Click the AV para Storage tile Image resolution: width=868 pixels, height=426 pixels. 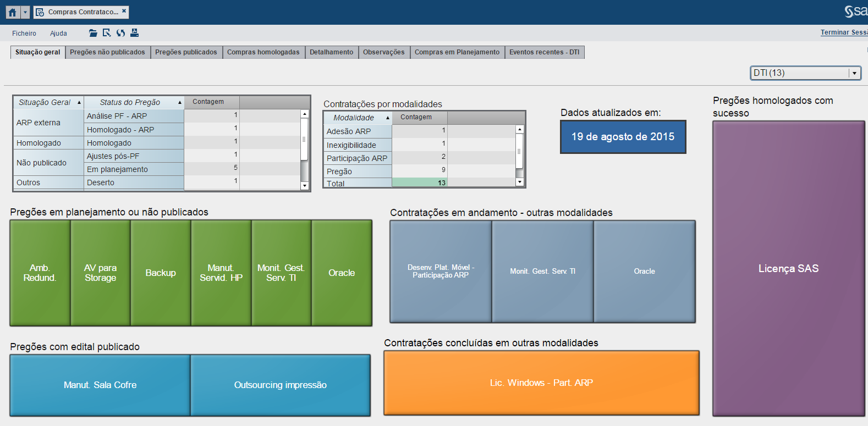pyautogui.click(x=101, y=273)
